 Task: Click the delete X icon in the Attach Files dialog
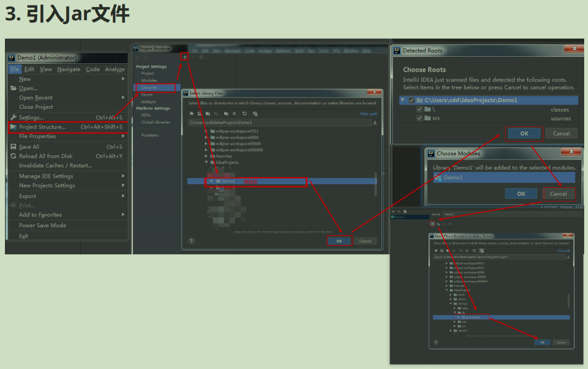[x=467, y=250]
